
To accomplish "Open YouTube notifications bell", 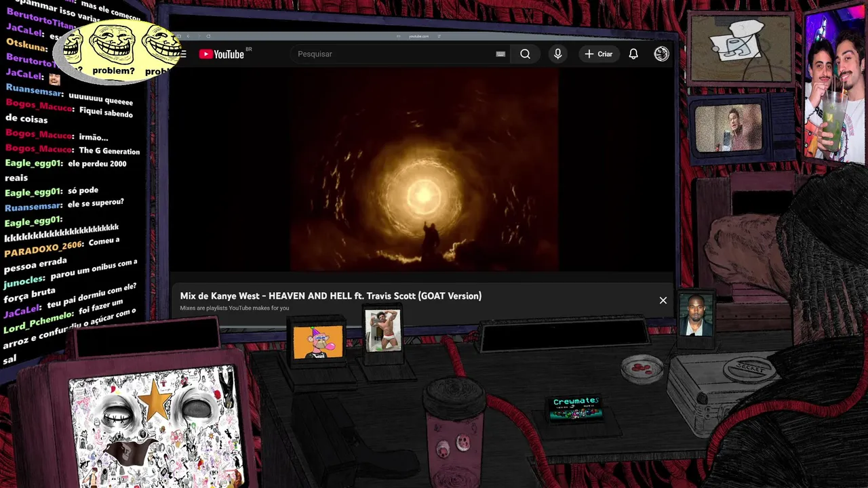I will (x=633, y=54).
